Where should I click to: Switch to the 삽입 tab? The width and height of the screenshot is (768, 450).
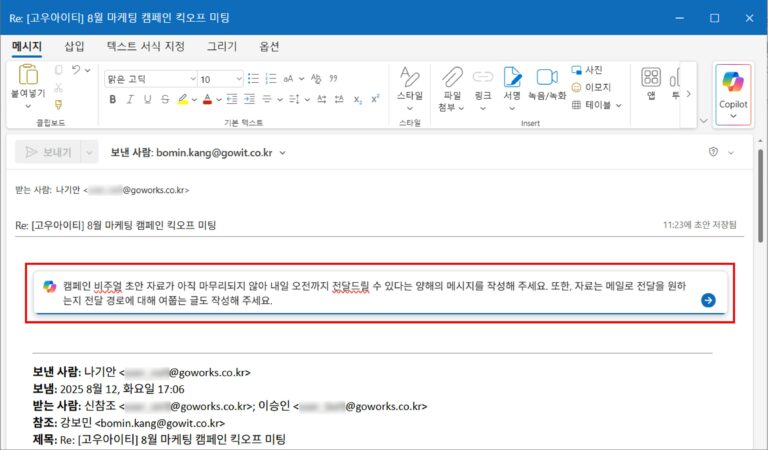click(74, 47)
